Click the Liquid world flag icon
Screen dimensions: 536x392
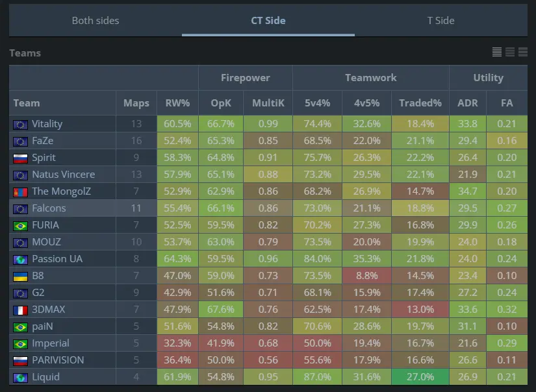click(20, 377)
